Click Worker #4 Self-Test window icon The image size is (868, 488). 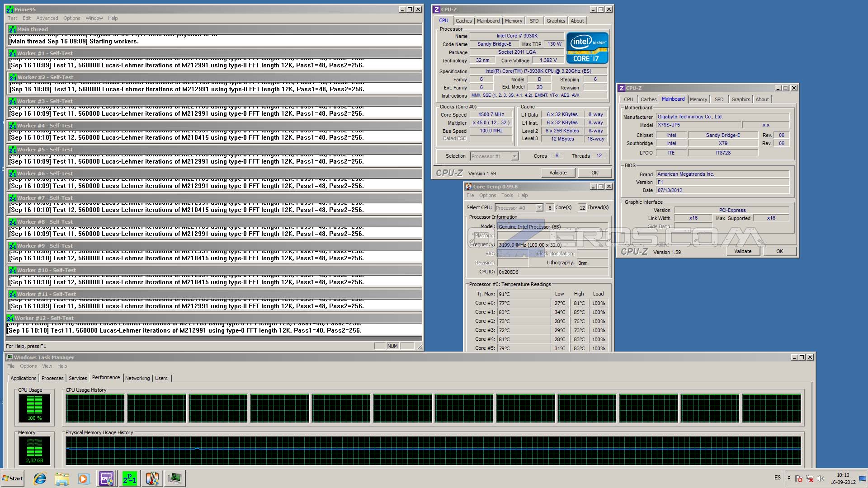(12, 126)
